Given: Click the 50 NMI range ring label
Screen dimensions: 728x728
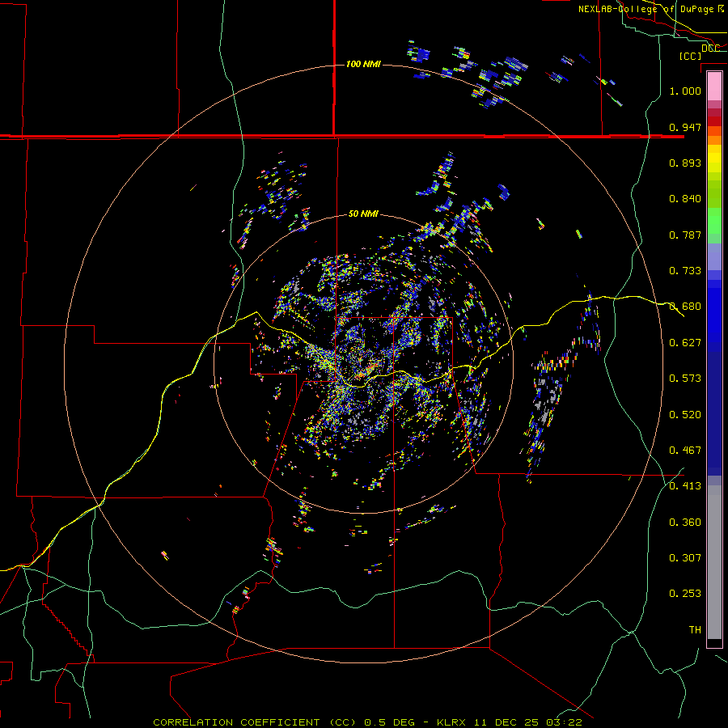Looking at the screenshot, I should (x=363, y=214).
